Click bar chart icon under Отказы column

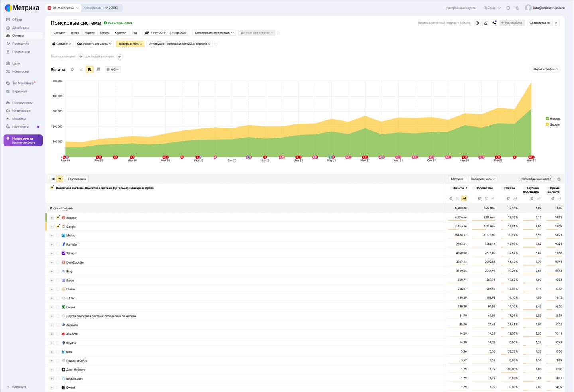click(x=515, y=198)
